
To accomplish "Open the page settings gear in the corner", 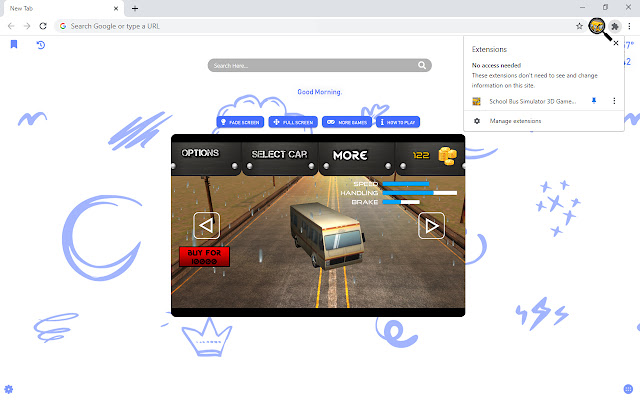I will point(9,389).
